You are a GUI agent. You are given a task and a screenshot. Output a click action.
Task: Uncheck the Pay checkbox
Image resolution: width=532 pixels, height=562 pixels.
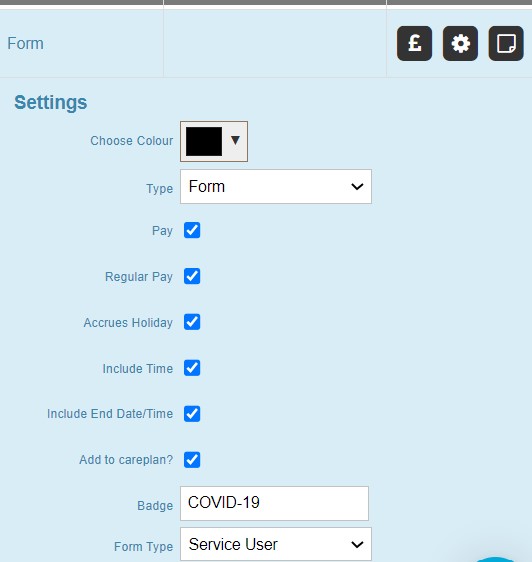coord(192,230)
